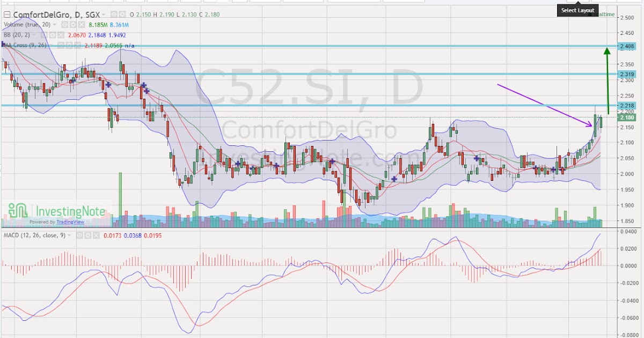Viewport: 644px width, 338px height.
Task: Open the MACD legend dropdown arrow
Action: click(x=69, y=236)
